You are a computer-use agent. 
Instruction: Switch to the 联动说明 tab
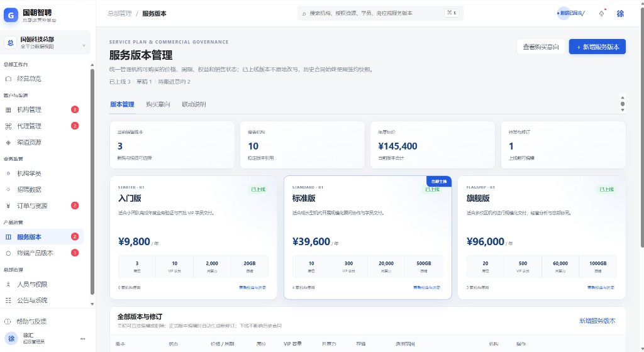[x=194, y=104]
